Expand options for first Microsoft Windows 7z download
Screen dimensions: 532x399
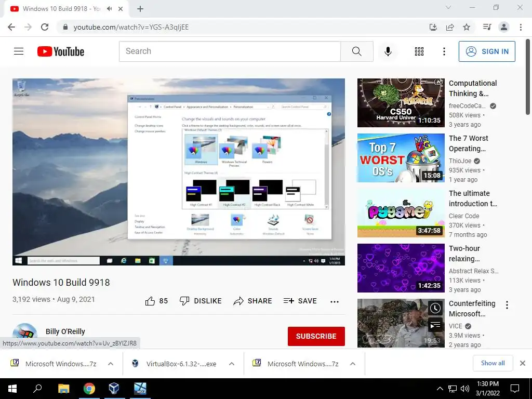[x=111, y=364]
